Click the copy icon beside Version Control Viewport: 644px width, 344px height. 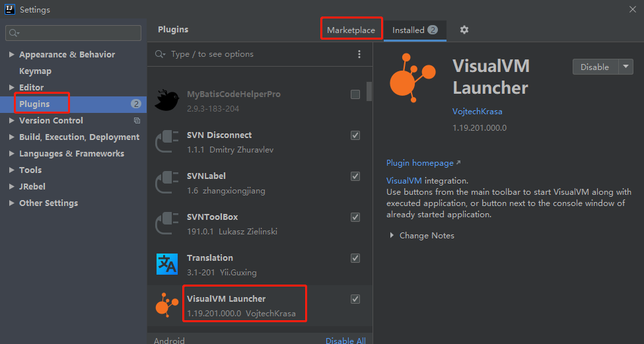(x=137, y=121)
